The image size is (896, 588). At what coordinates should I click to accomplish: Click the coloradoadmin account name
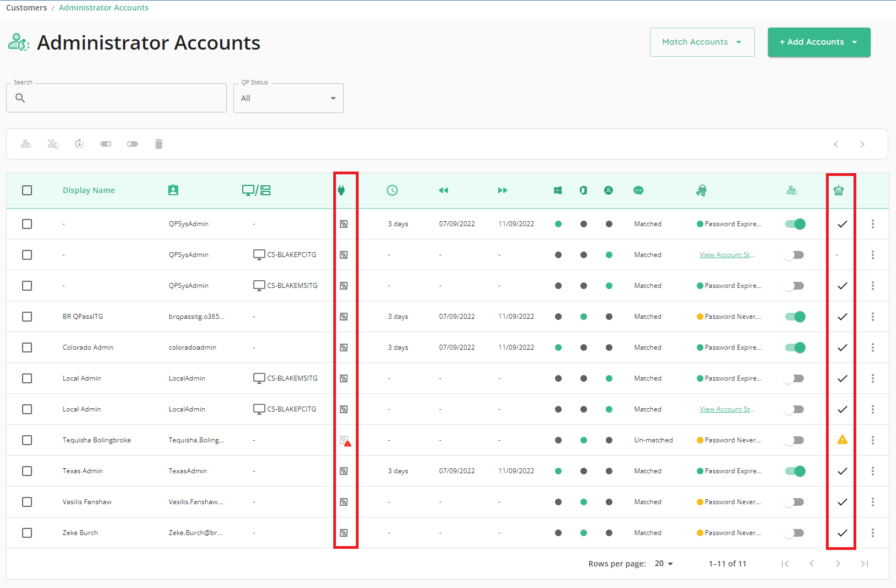click(193, 348)
